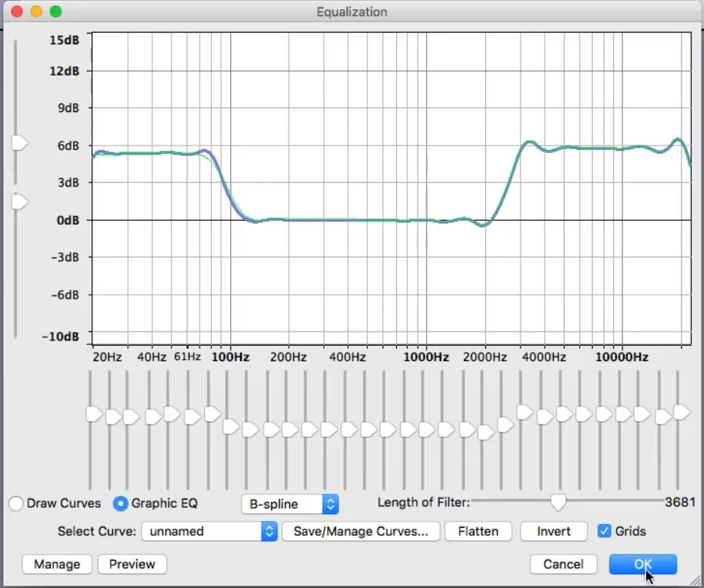Viewport: 704px width, 588px height.
Task: Zoom the window with green button
Action: (x=56, y=11)
